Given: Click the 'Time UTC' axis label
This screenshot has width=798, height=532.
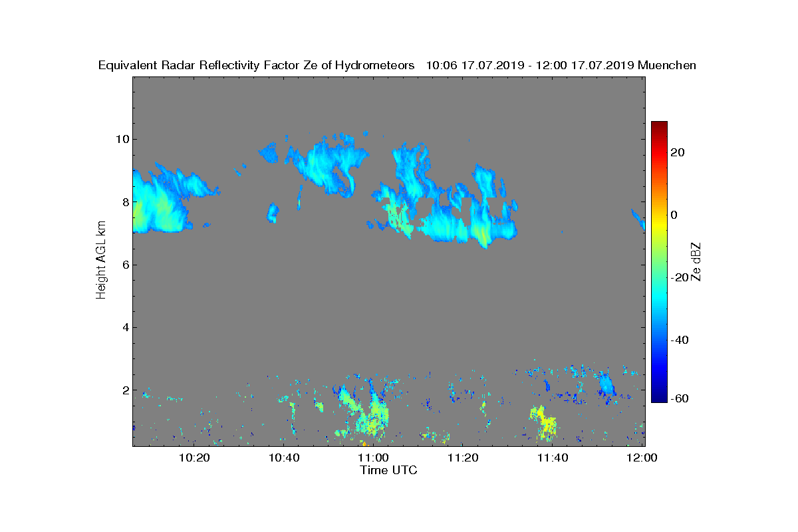Looking at the screenshot, I should tap(389, 470).
